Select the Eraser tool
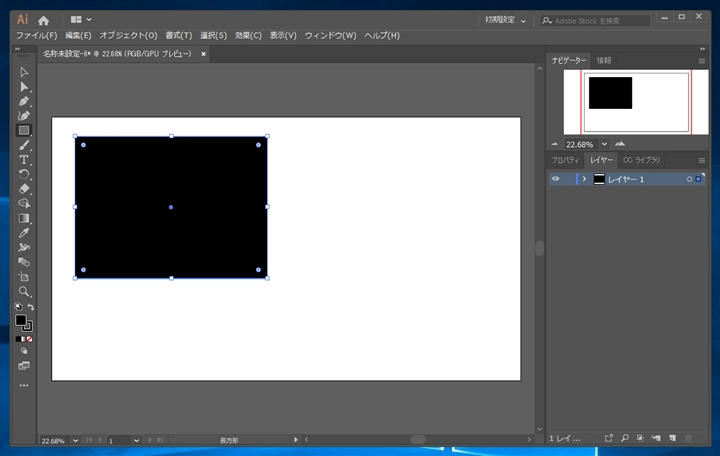 coord(24,189)
